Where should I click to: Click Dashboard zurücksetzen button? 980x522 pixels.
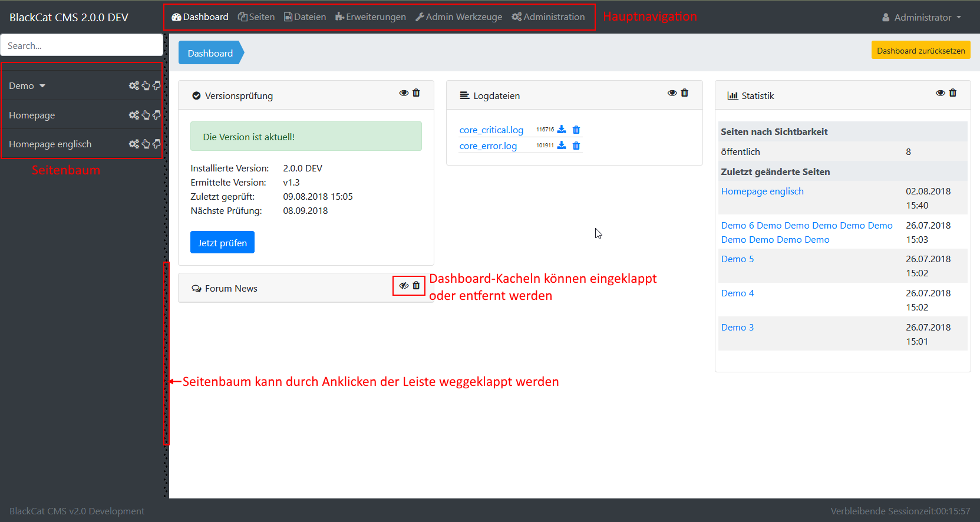[921, 51]
